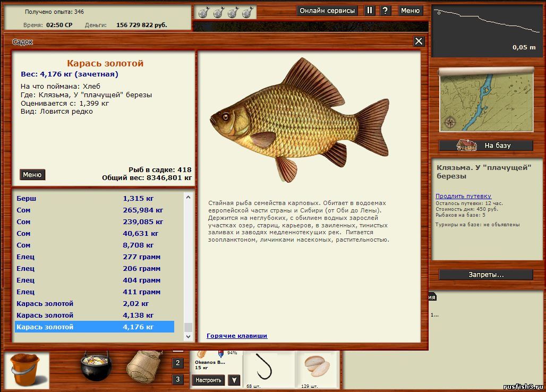The image size is (546, 392).
Task: Select the fishing hook slot
Action: coord(268,369)
